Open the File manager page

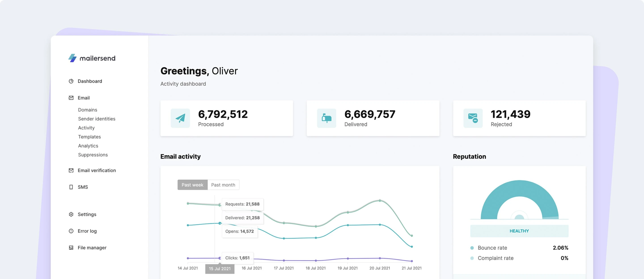(92, 247)
